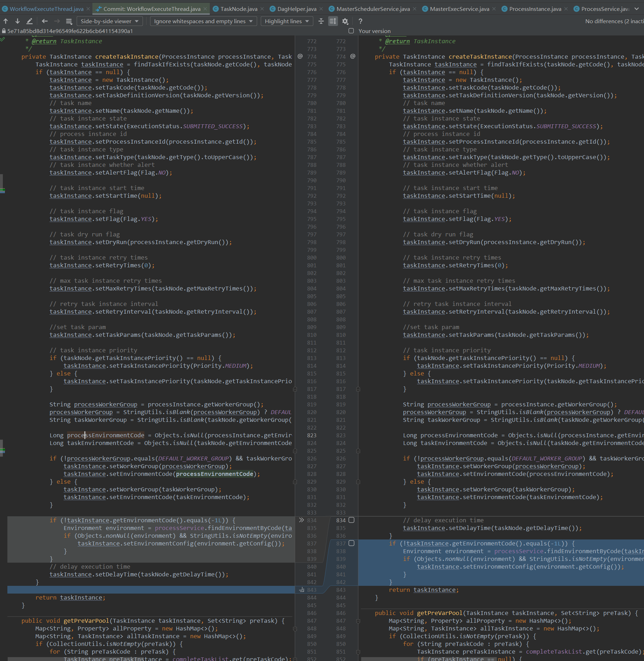The width and height of the screenshot is (644, 661).
Task: Collapse fold marker at left line 825
Action: pyautogui.click(x=295, y=451)
